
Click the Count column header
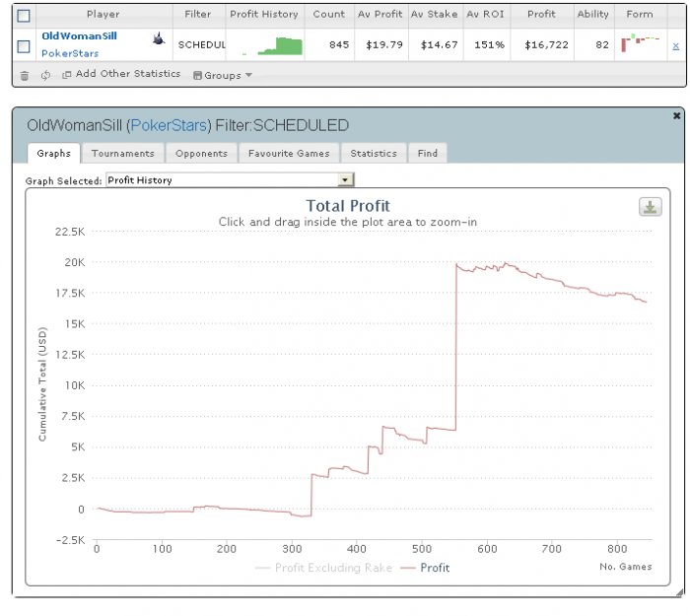tap(328, 15)
